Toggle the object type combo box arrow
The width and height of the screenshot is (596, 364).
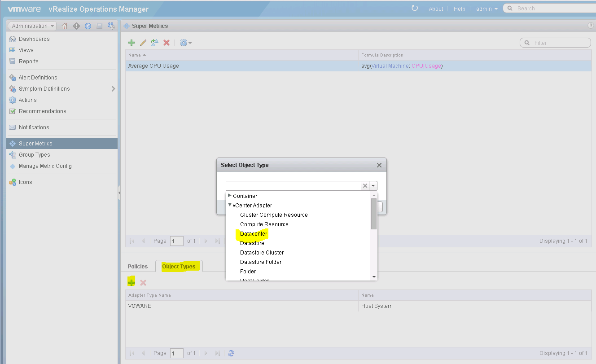click(373, 186)
